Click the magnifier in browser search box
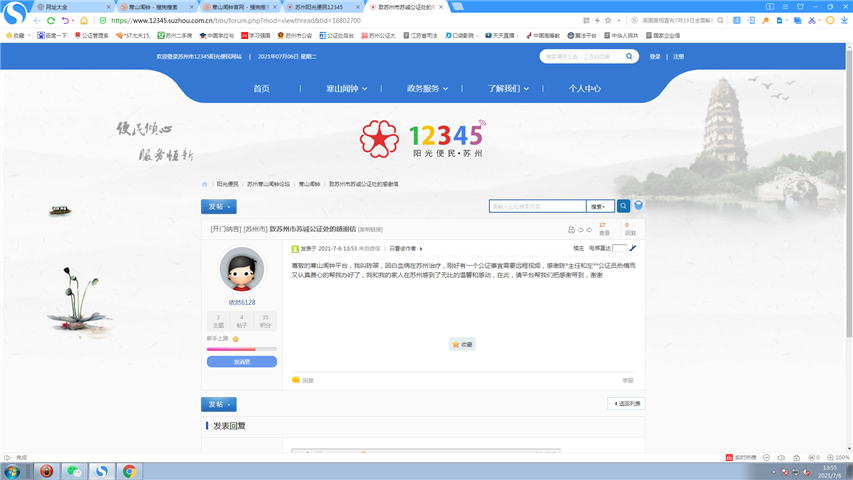The width and height of the screenshot is (853, 480). click(720, 21)
